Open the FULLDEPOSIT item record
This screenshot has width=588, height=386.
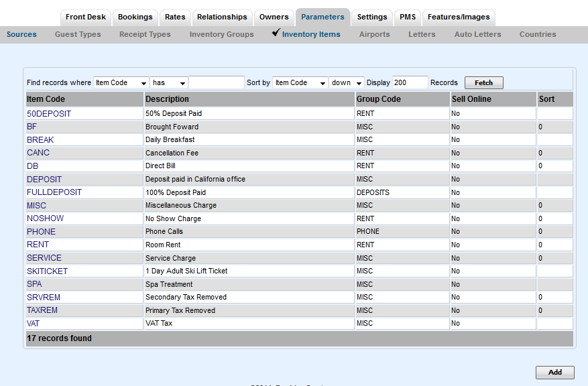[x=54, y=192]
